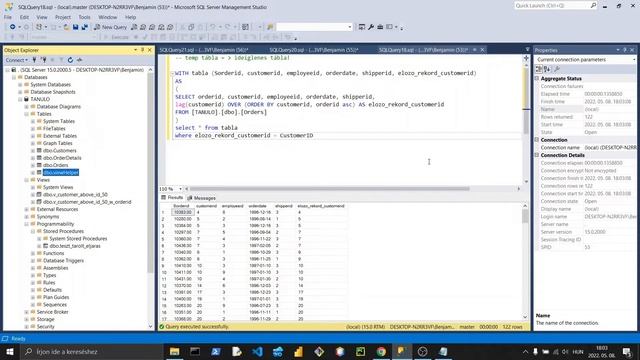Click the Open File icon

(x=66, y=27)
